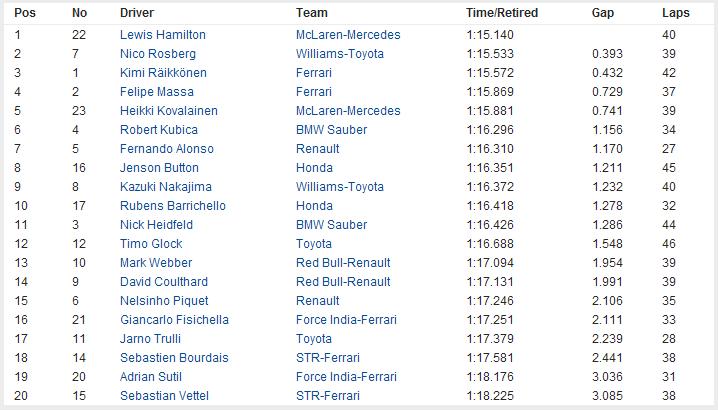
Task: Open Heikki Kovalainen driver link
Action: coord(168,110)
